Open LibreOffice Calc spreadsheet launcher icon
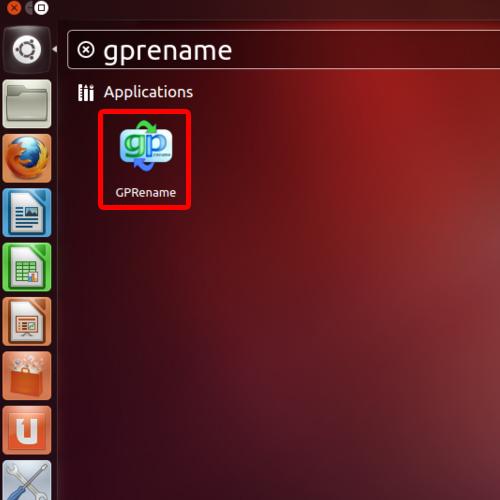The width and height of the screenshot is (500, 500). 27,267
